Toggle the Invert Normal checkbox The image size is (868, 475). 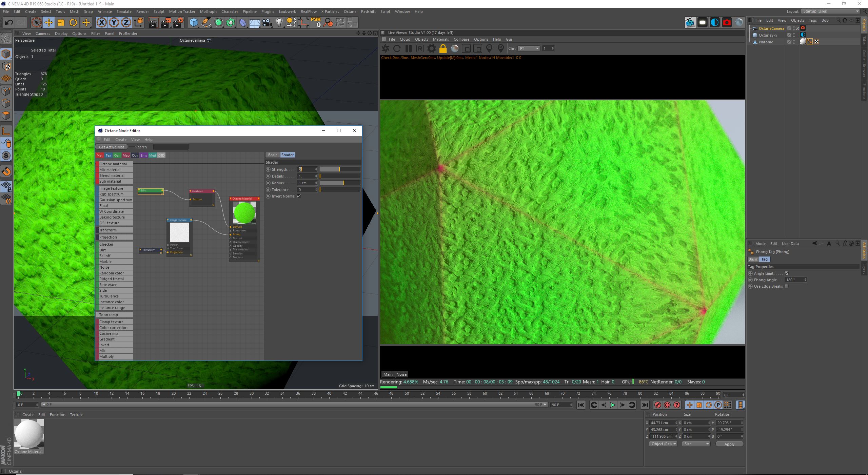pyautogui.click(x=299, y=196)
